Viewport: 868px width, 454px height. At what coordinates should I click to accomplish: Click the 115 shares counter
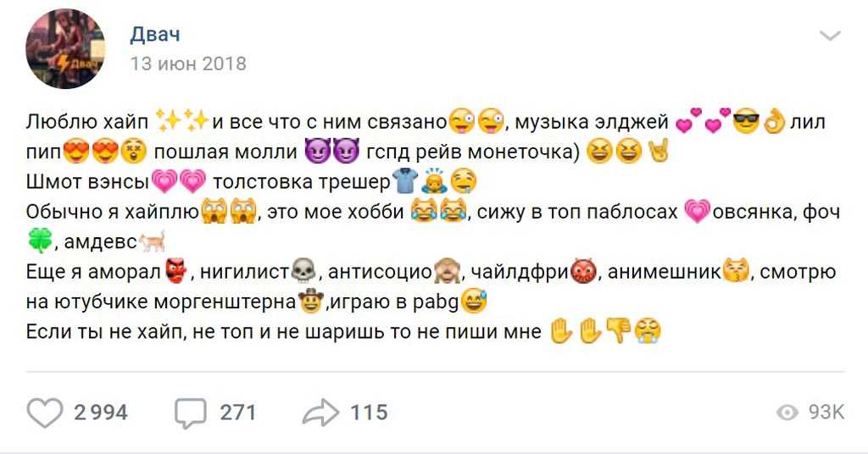click(x=369, y=412)
